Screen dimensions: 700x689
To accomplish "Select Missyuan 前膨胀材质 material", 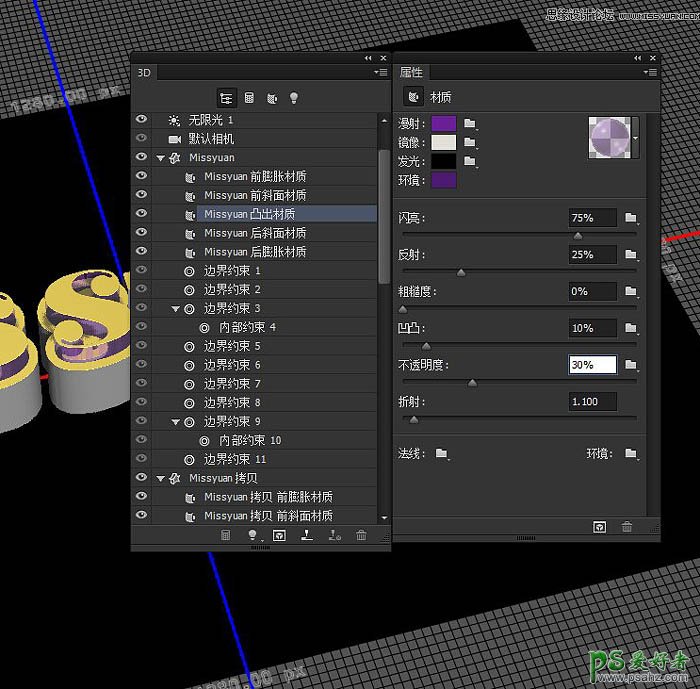I will point(255,176).
